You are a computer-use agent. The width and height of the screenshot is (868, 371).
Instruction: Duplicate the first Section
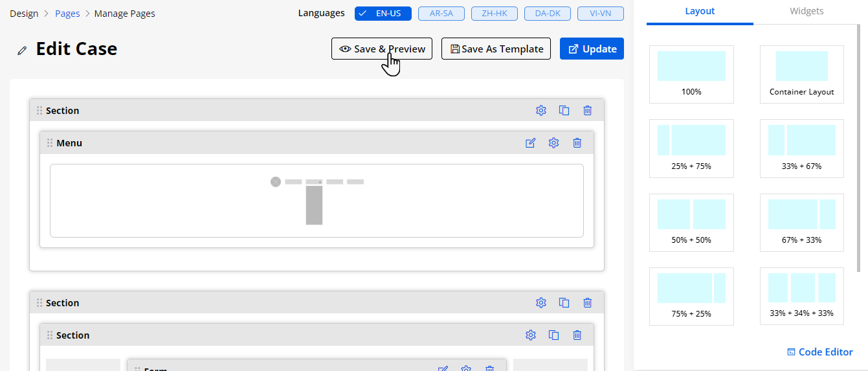(x=564, y=111)
